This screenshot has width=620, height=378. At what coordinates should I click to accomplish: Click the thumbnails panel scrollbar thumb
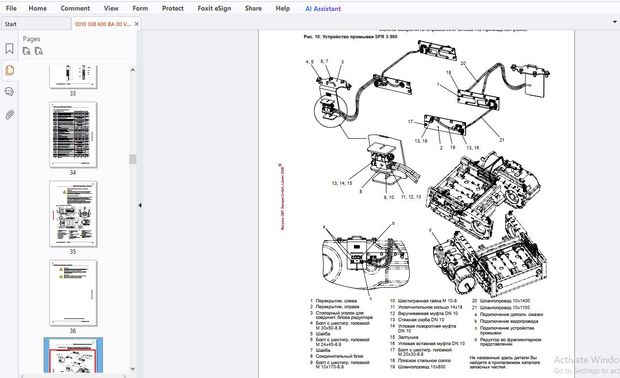click(133, 159)
